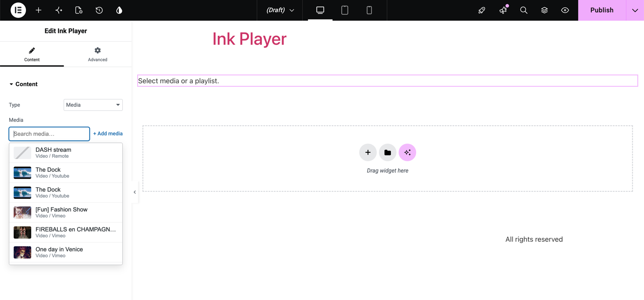This screenshot has height=300, width=644.
Task: Click the pink AI build icon in canvas
Action: coord(407,152)
